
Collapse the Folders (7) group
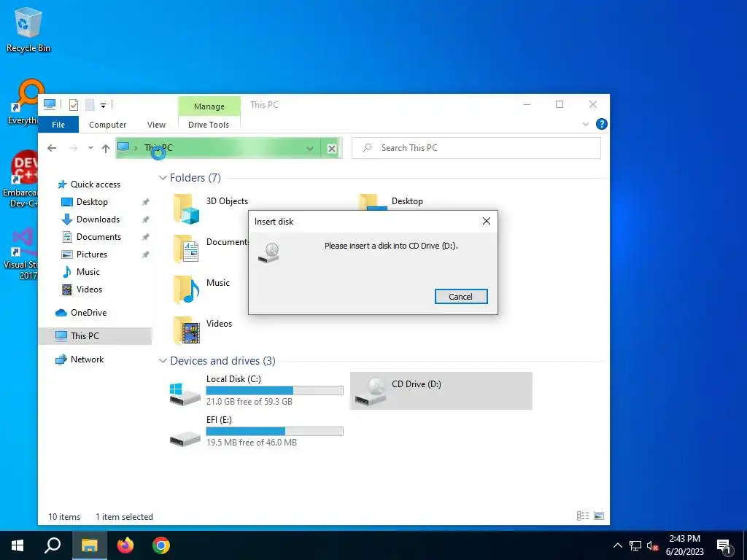pyautogui.click(x=163, y=178)
